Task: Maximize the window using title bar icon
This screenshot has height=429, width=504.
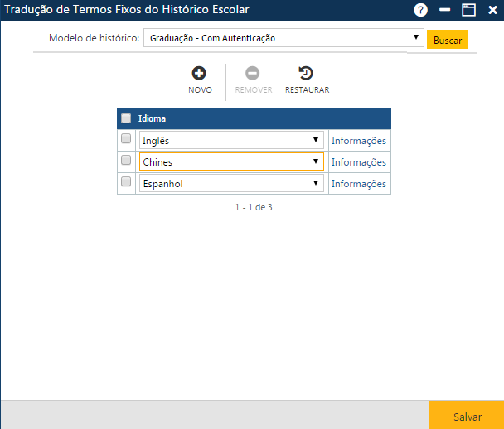Action: point(468,10)
